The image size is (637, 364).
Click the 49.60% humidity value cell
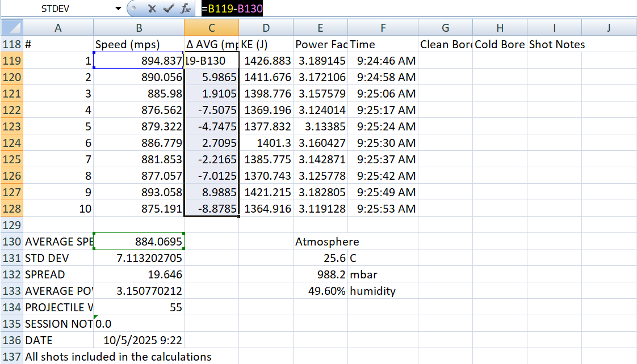320,291
